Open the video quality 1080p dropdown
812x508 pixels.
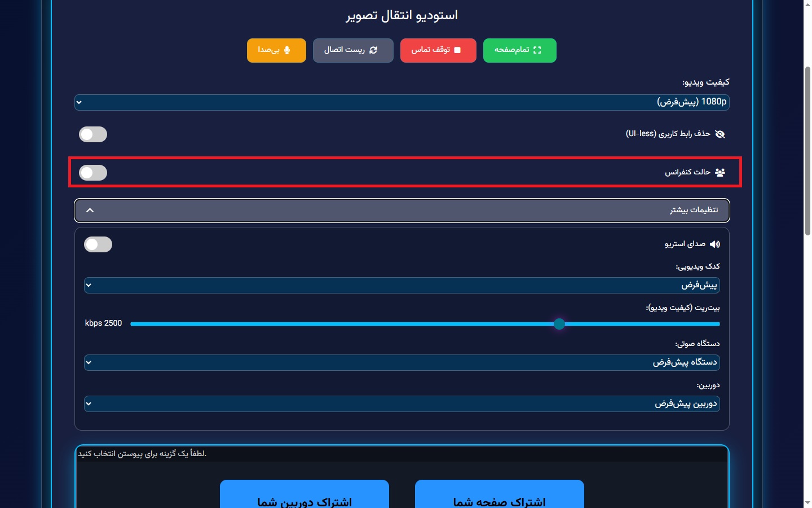401,102
